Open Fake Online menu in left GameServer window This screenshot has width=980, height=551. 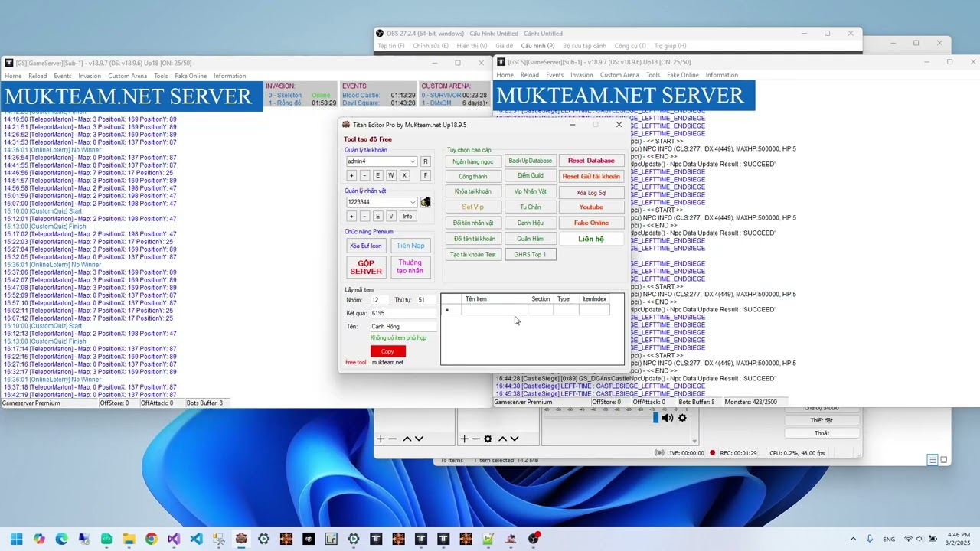(x=191, y=76)
